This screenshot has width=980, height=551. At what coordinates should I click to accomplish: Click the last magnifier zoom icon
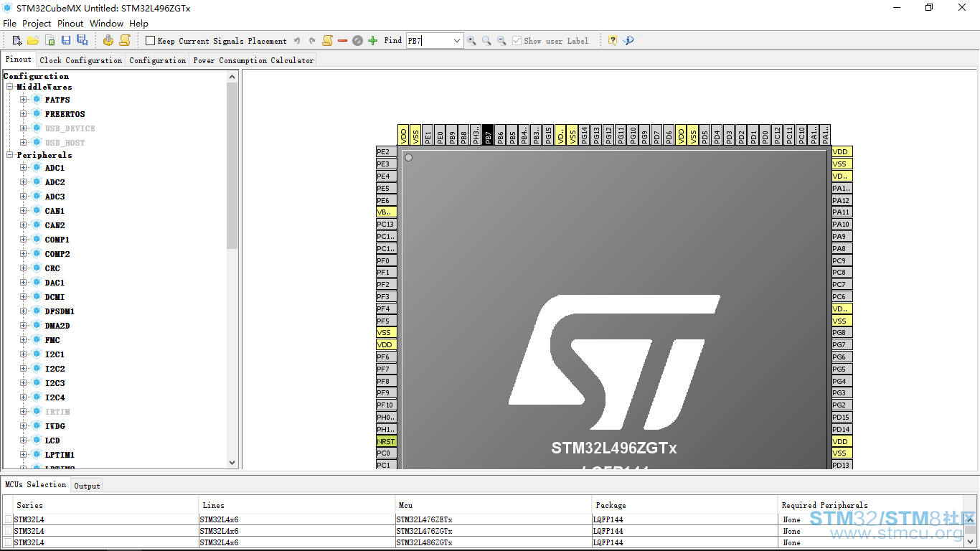(x=501, y=41)
